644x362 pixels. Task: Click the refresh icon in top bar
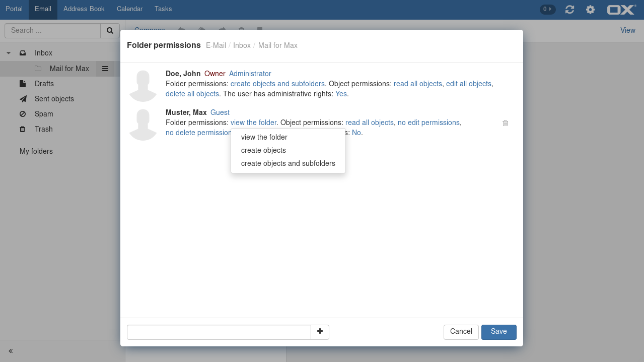569,10
